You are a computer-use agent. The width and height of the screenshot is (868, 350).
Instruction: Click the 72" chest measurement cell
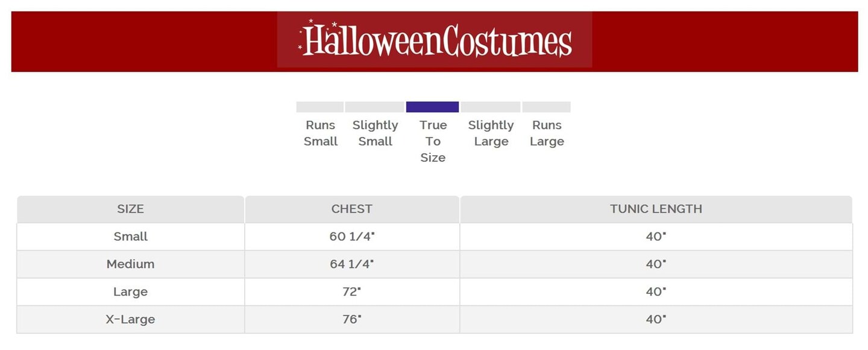pos(352,292)
